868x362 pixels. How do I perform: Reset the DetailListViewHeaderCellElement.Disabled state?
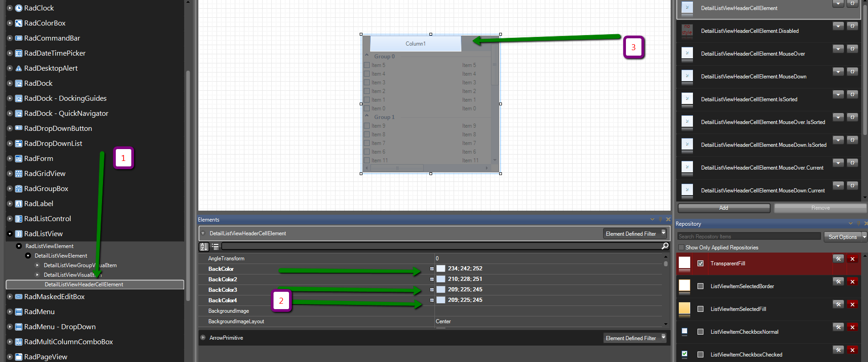852,26
